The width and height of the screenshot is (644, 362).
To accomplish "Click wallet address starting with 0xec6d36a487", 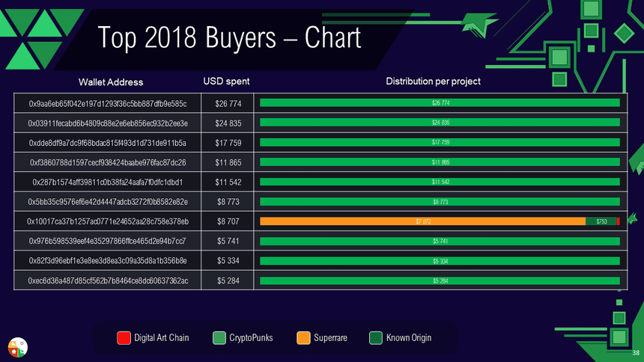I will coord(107,280).
